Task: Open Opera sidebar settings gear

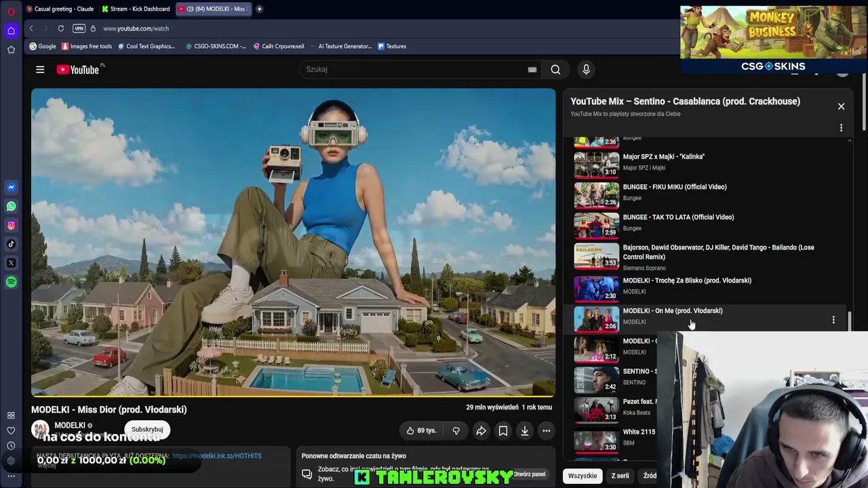Action: coord(11,461)
